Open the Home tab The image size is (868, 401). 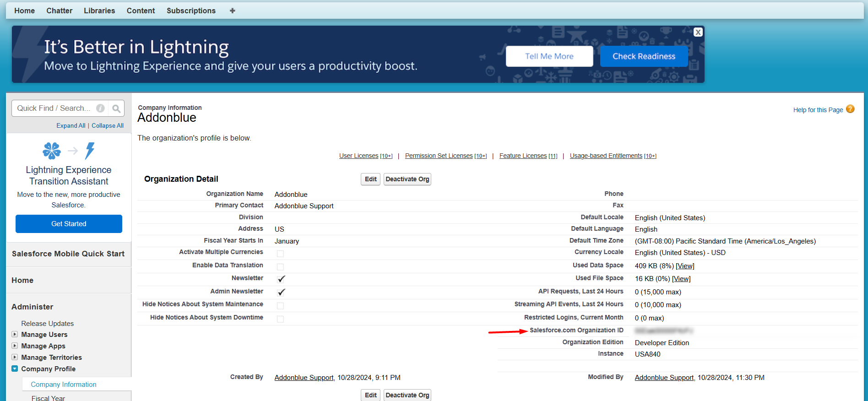[24, 11]
